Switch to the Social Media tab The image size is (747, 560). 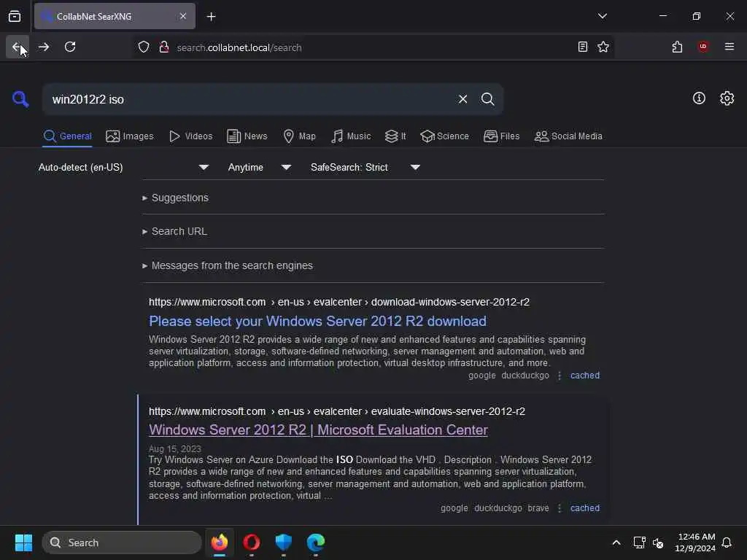pyautogui.click(x=568, y=136)
